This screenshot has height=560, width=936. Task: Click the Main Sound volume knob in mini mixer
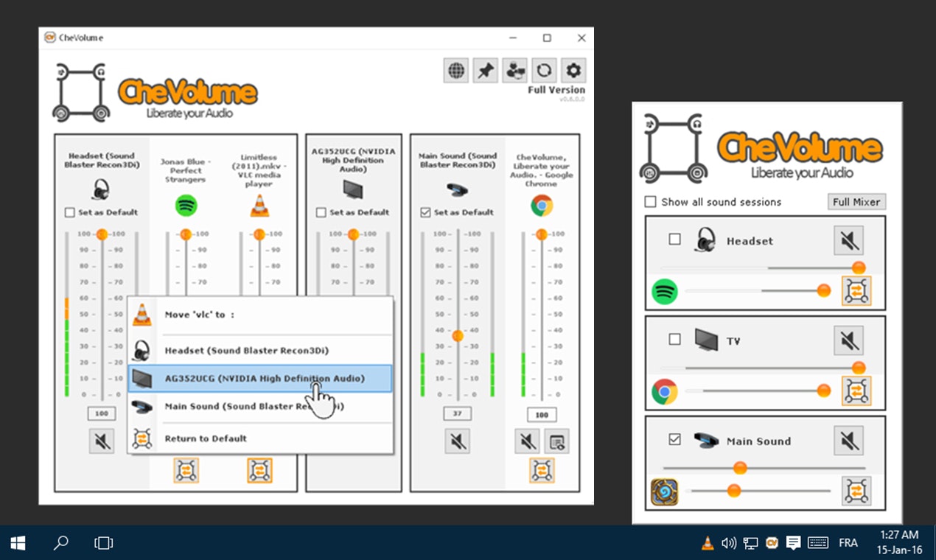pyautogui.click(x=741, y=468)
